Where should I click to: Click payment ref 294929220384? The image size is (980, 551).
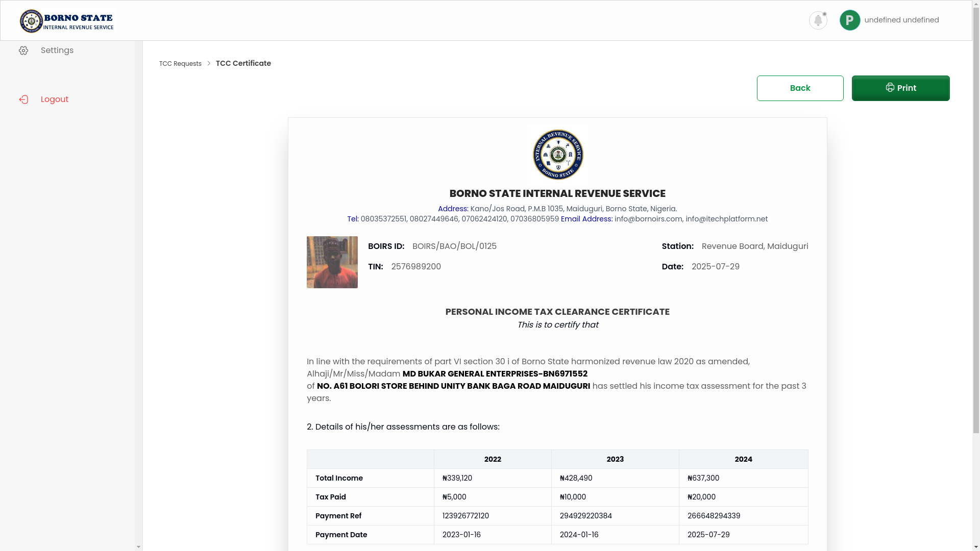(x=585, y=516)
